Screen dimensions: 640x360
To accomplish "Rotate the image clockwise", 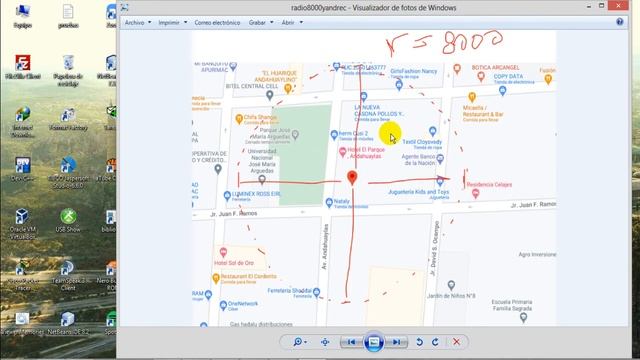I will pos(435,342).
